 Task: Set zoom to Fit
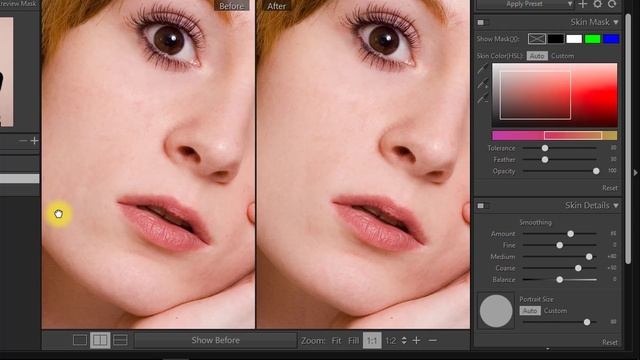tap(336, 340)
